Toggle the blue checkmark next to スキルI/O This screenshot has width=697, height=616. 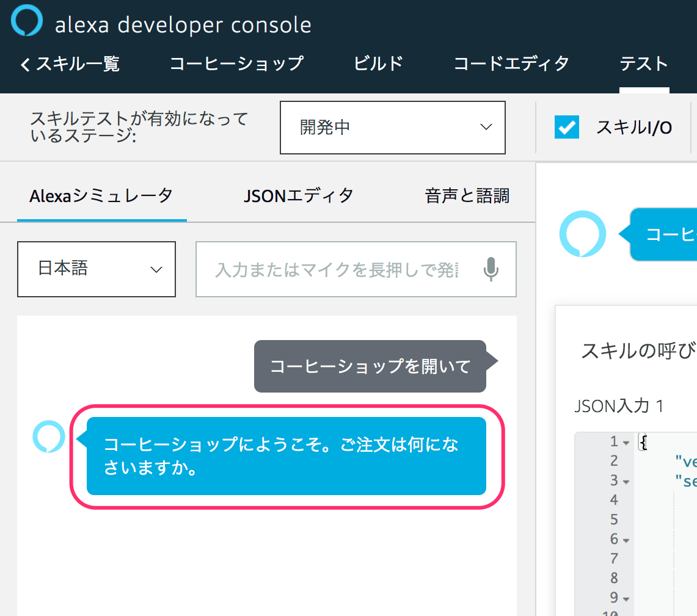pos(566,128)
